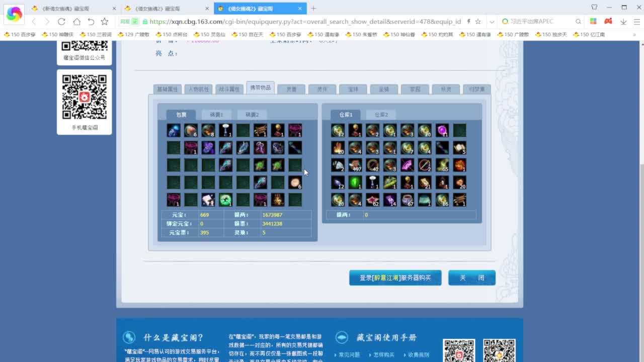
Task: Go back with the browser back arrow
Action: (x=34, y=22)
